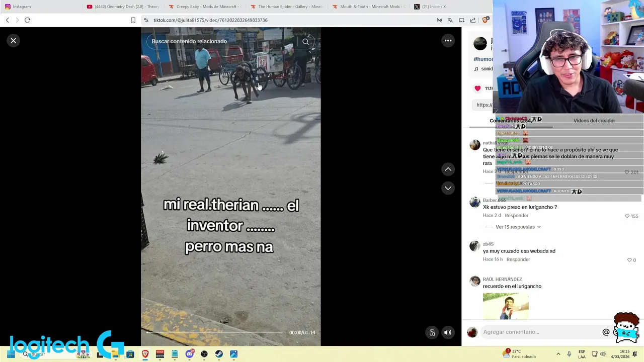The height and width of the screenshot is (362, 644).
Task: Open the Instagram browser tab
Action: tap(40, 7)
